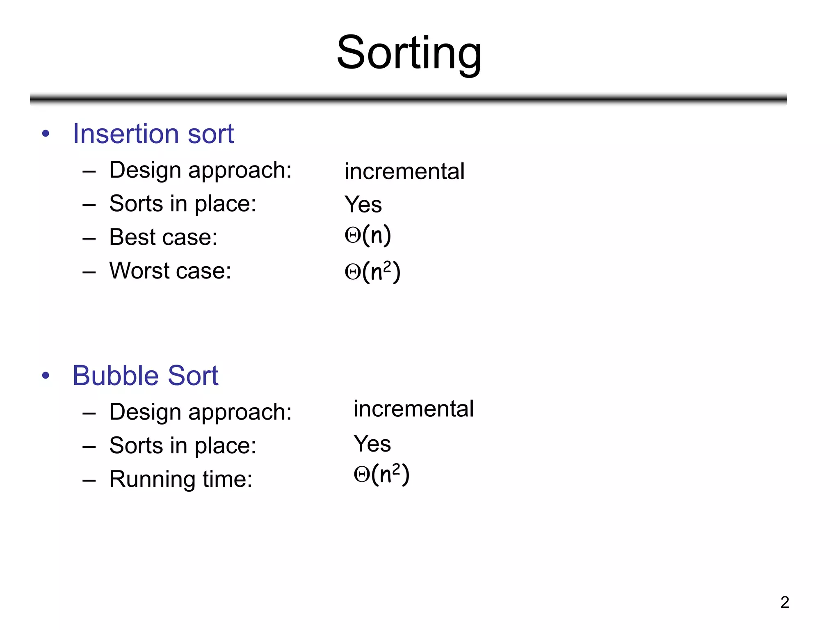Screen dimensions: 840x630
Task: Click "Design approach:" label under Insertion sort
Action: pos(200,170)
